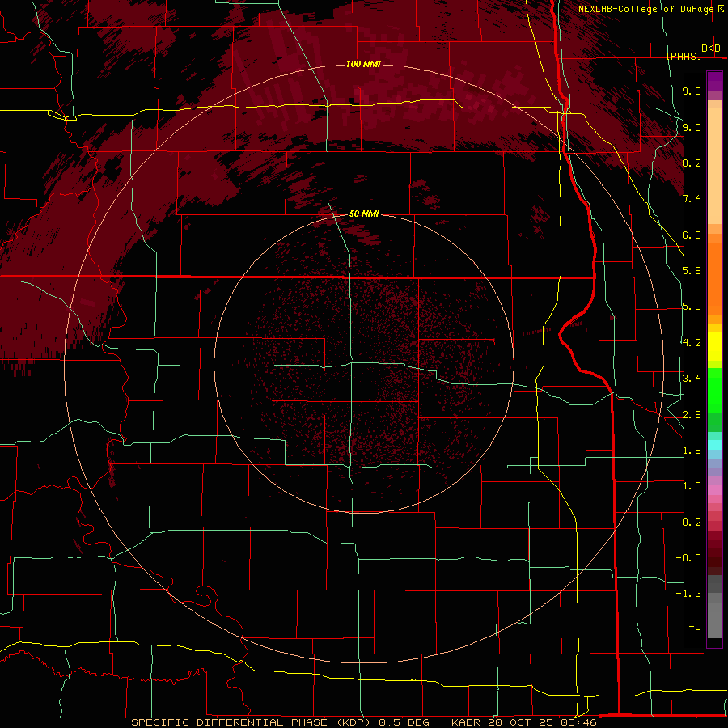Click the DKD label above the legend
The width and height of the screenshot is (728, 728).
[711, 49]
